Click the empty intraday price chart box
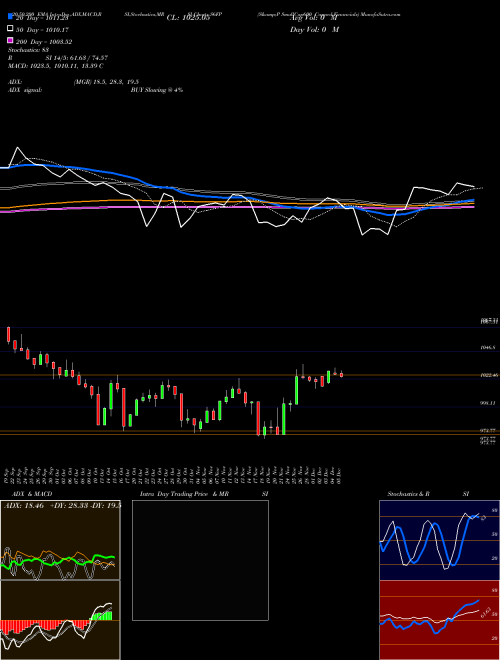The image size is (500, 660). [x=200, y=560]
